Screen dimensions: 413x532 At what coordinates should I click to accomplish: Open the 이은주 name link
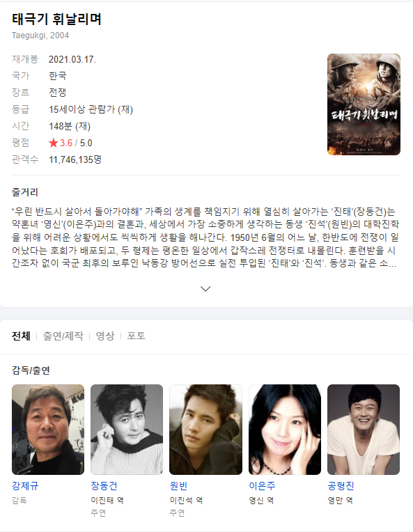coord(262,486)
